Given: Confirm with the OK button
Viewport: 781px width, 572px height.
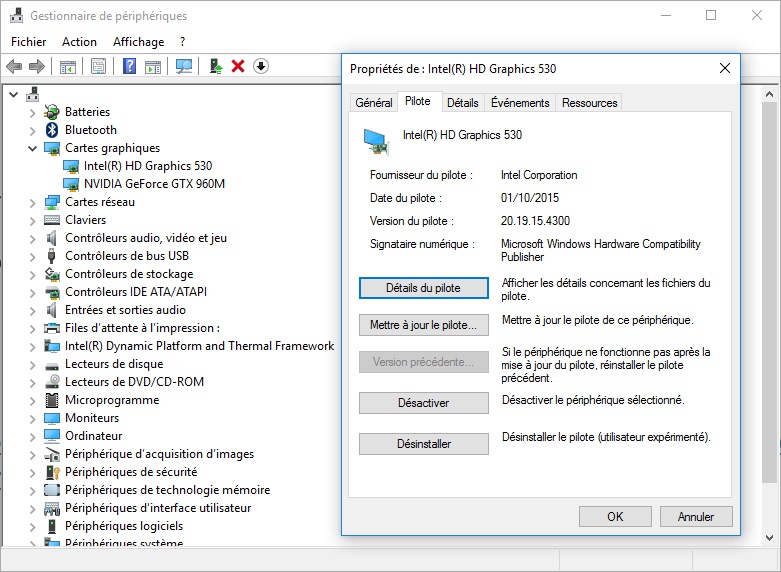Looking at the screenshot, I should pyautogui.click(x=615, y=516).
